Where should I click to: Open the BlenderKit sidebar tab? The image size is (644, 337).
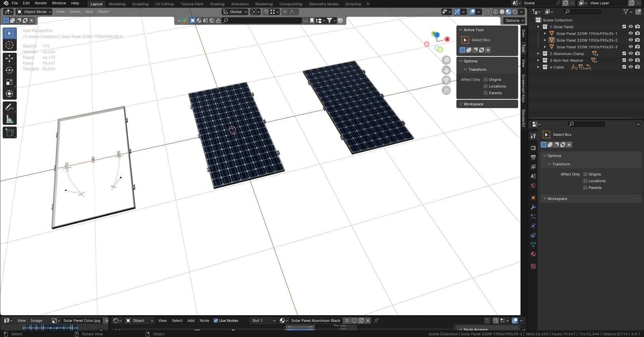pos(523,118)
